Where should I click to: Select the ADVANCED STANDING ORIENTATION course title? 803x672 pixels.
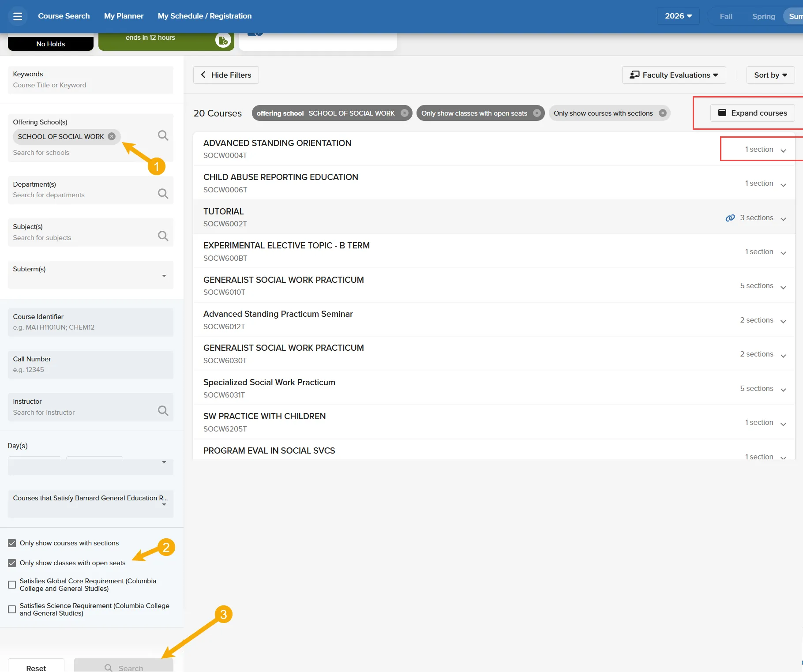(277, 143)
